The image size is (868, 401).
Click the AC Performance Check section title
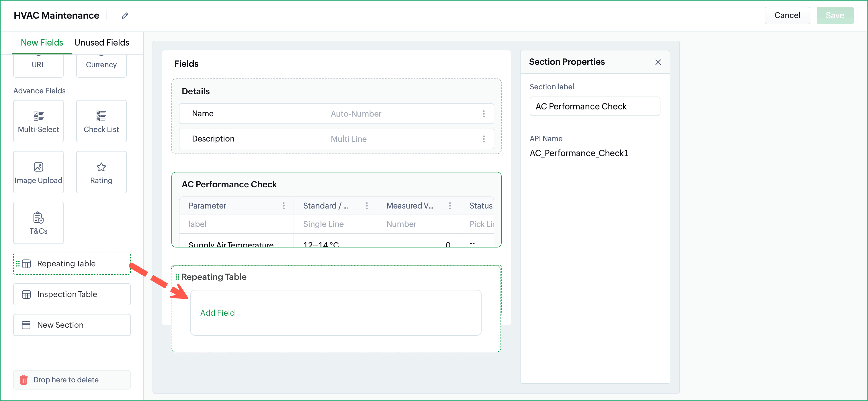click(x=229, y=184)
